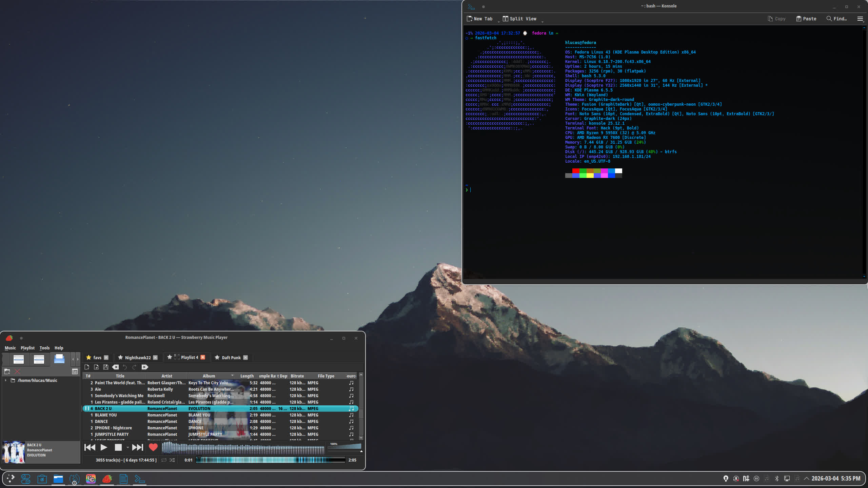Click the Strawberry icon in the taskbar
The width and height of the screenshot is (868, 488).
[107, 479]
